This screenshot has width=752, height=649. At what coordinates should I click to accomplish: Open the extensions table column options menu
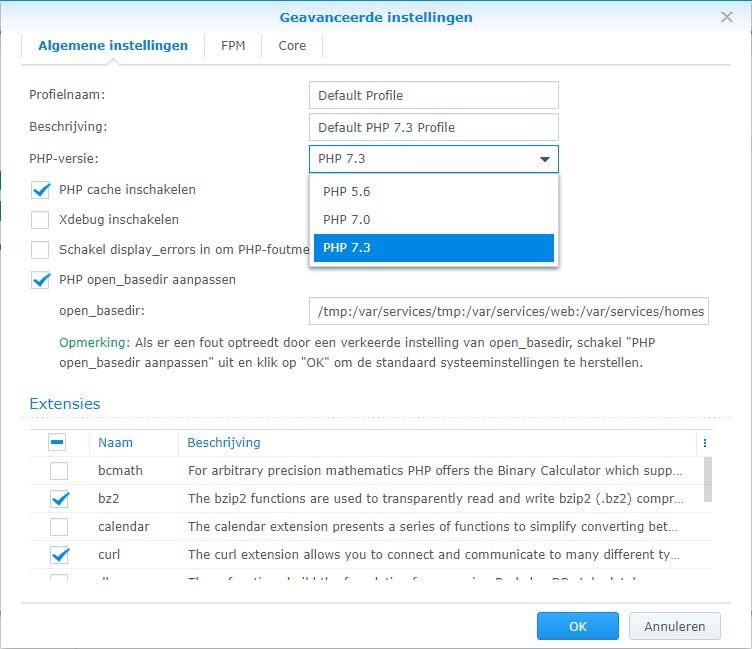point(704,443)
